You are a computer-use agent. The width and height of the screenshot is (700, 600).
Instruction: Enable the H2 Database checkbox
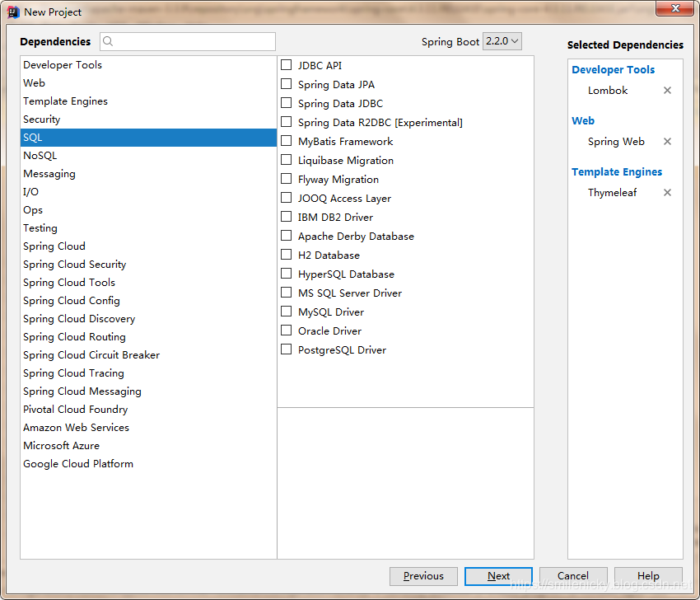[x=286, y=255]
